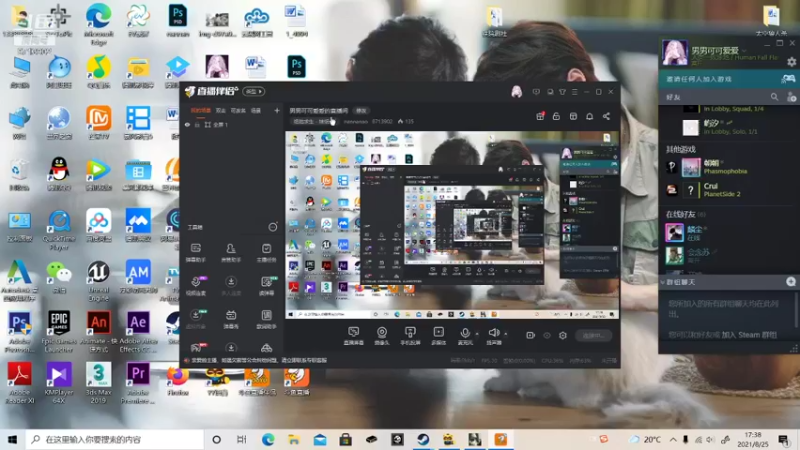
Task: Select the friend in Lobby, Solo, 1/1
Action: point(730,127)
